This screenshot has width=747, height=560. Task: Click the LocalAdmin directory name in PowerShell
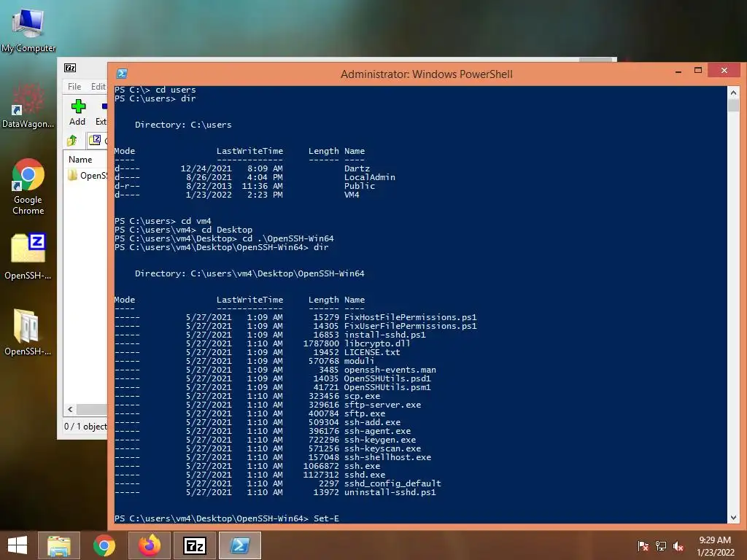click(370, 177)
